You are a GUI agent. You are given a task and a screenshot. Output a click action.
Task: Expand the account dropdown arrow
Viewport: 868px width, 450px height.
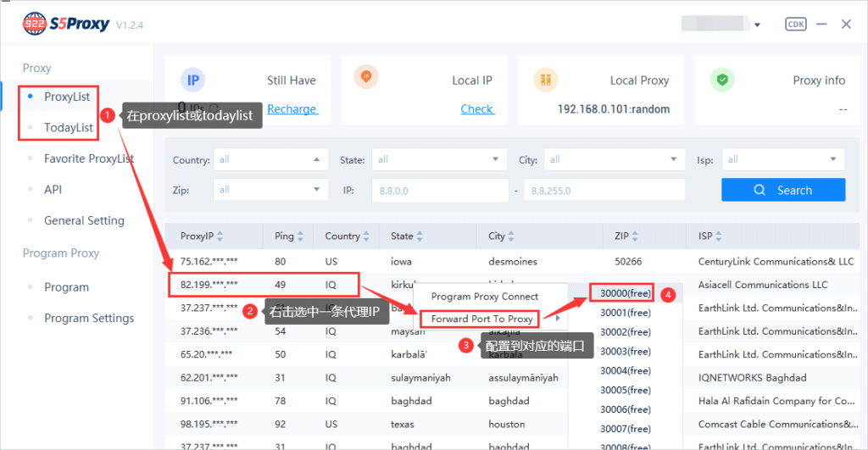point(757,25)
